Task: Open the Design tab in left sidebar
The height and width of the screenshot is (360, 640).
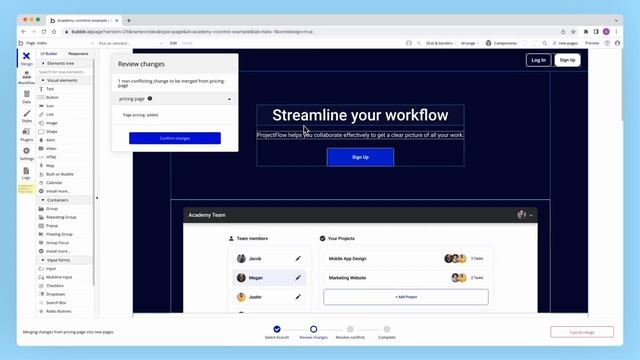Action: tap(27, 58)
